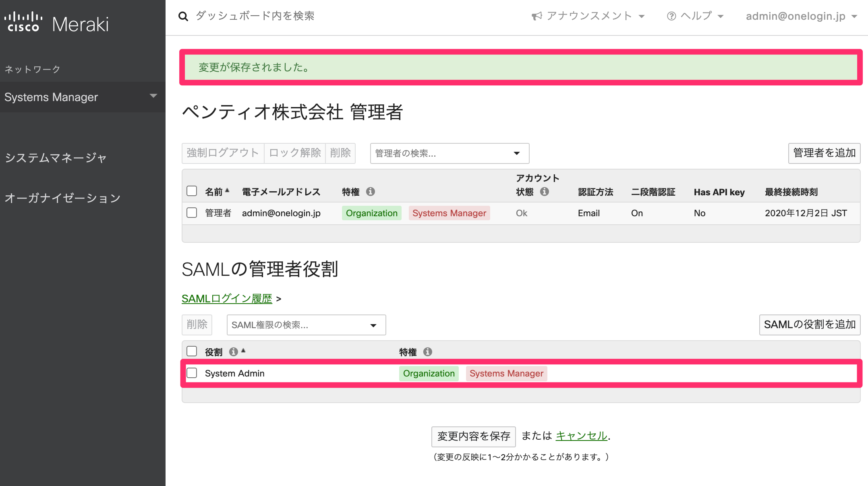Screen dimensions: 868x486
Task: Click the ネットワーク sidebar label
Action: pyautogui.click(x=32, y=69)
